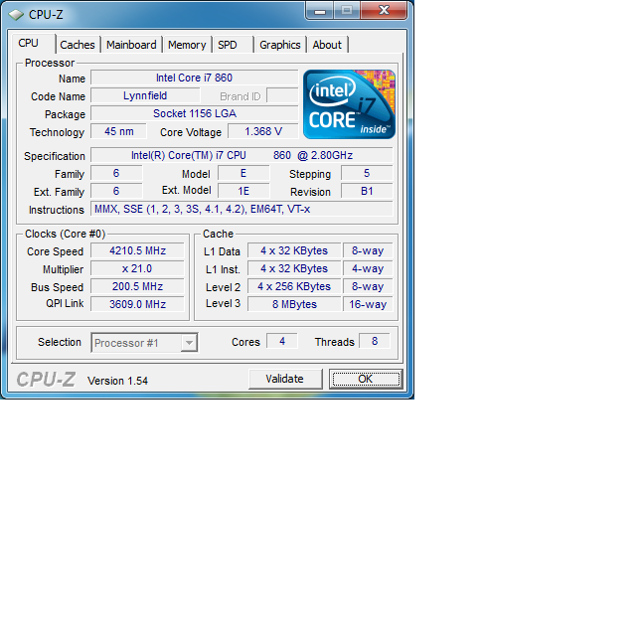The image size is (644, 644).
Task: Click the Model value E
Action: (243, 173)
